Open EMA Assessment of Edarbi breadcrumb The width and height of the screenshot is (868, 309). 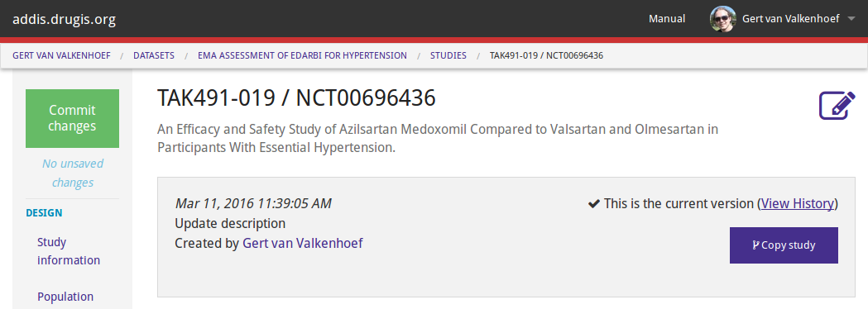tap(302, 55)
